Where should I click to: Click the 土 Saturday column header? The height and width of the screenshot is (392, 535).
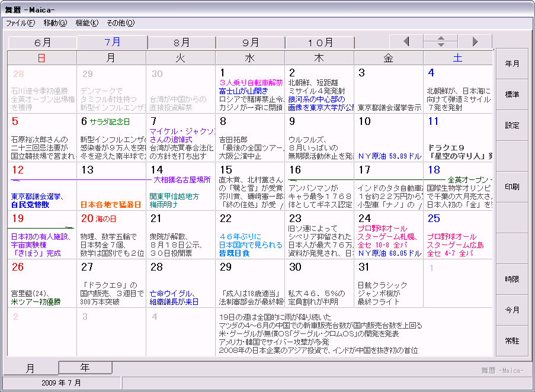pos(457,58)
